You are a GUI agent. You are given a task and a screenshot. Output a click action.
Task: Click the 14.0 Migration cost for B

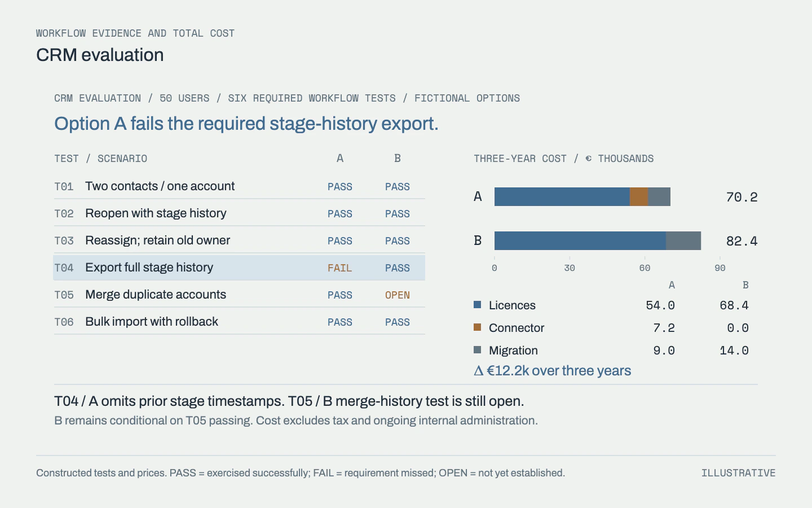tap(734, 351)
